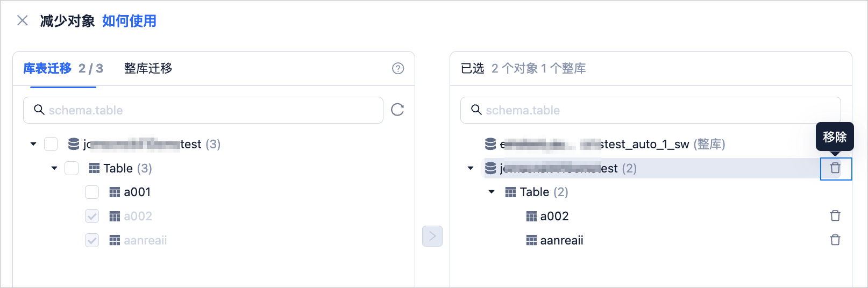This screenshot has width=868, height=288.
Task: Check the left database checkbox
Action: [51, 144]
